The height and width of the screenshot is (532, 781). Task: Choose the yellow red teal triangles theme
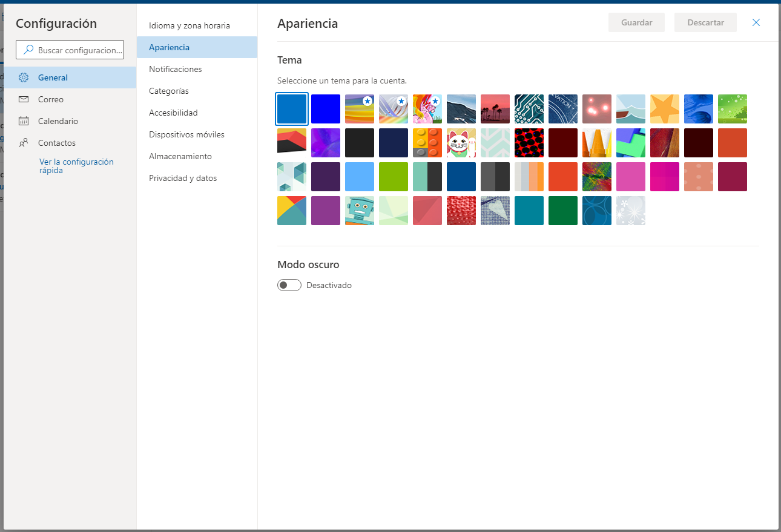(x=292, y=211)
